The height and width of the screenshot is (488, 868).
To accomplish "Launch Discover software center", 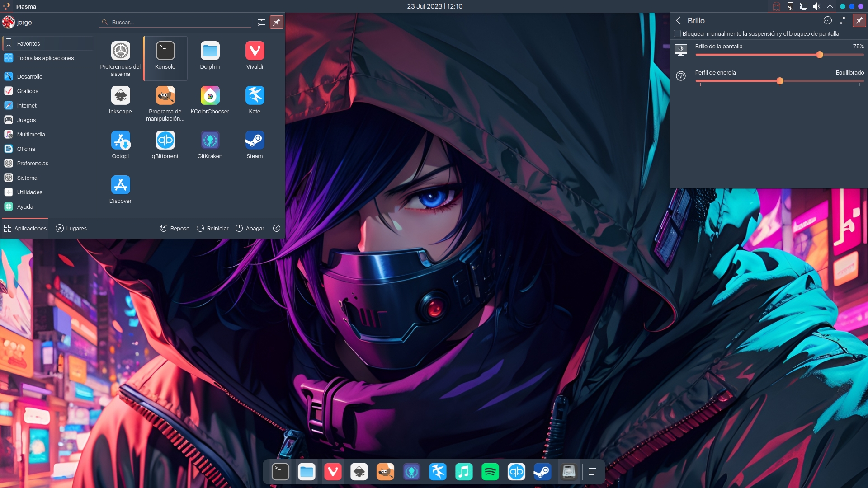I will tap(120, 192).
